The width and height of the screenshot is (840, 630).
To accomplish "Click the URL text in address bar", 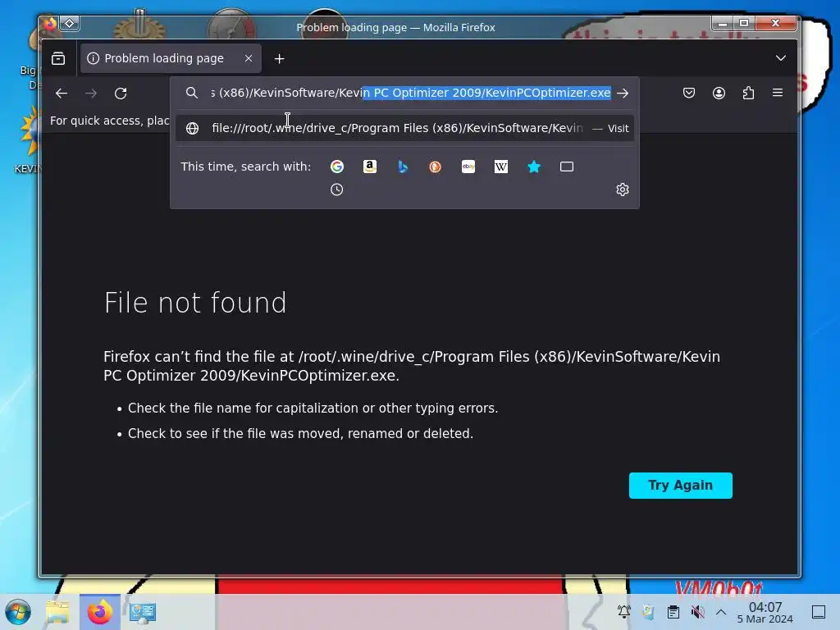I will point(410,93).
